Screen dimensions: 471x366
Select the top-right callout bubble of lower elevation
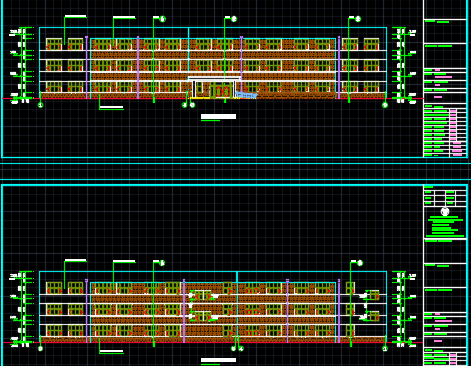[360, 263]
